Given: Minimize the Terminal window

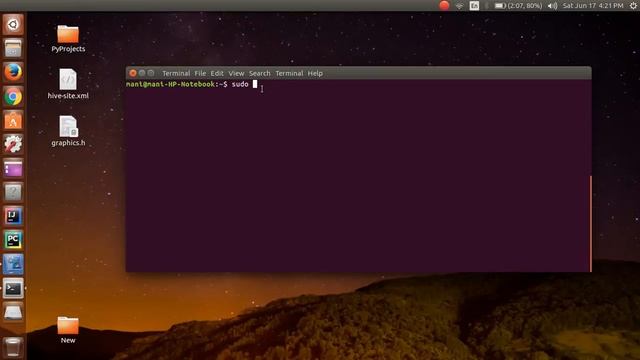Looking at the screenshot, I should pyautogui.click(x=142, y=73).
